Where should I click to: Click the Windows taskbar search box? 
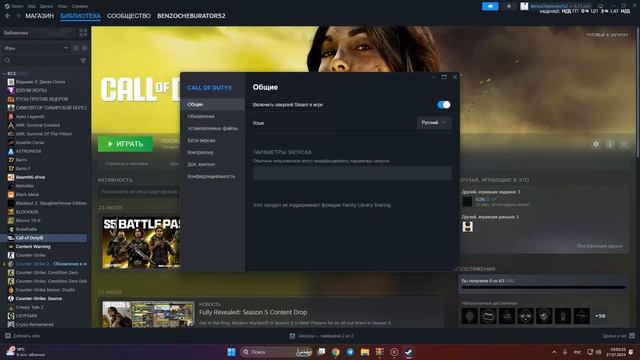click(x=276, y=352)
